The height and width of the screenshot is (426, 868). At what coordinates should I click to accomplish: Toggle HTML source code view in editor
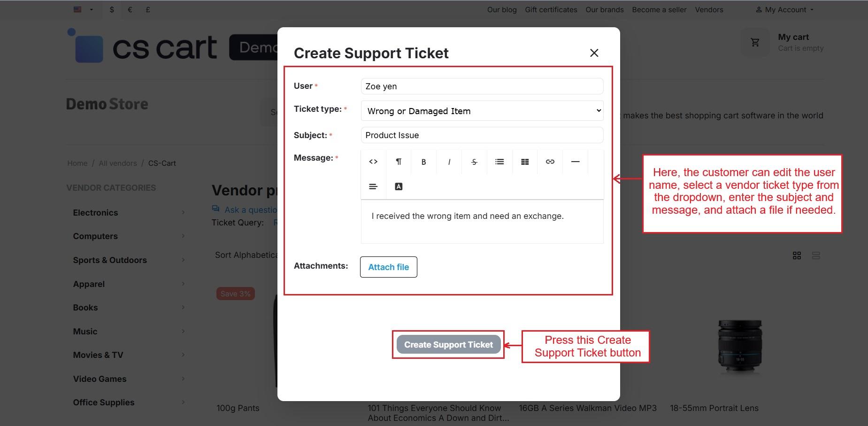(x=373, y=162)
